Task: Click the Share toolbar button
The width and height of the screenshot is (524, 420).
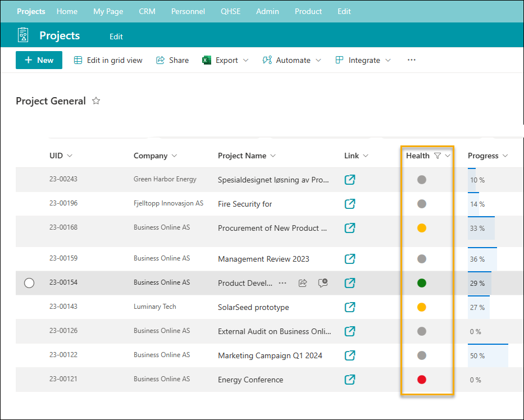Action: (172, 60)
